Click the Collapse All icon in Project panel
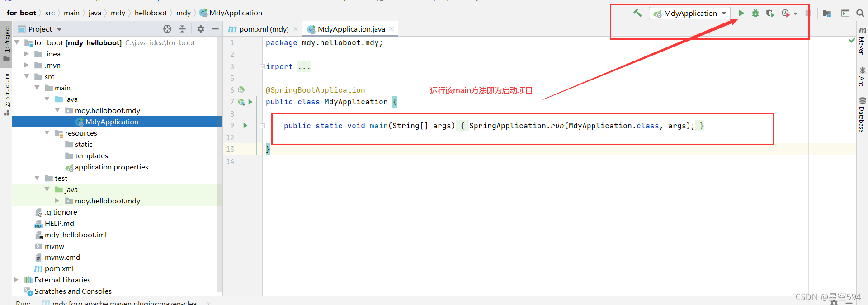Screen dimensions: 868x305 click(182, 29)
